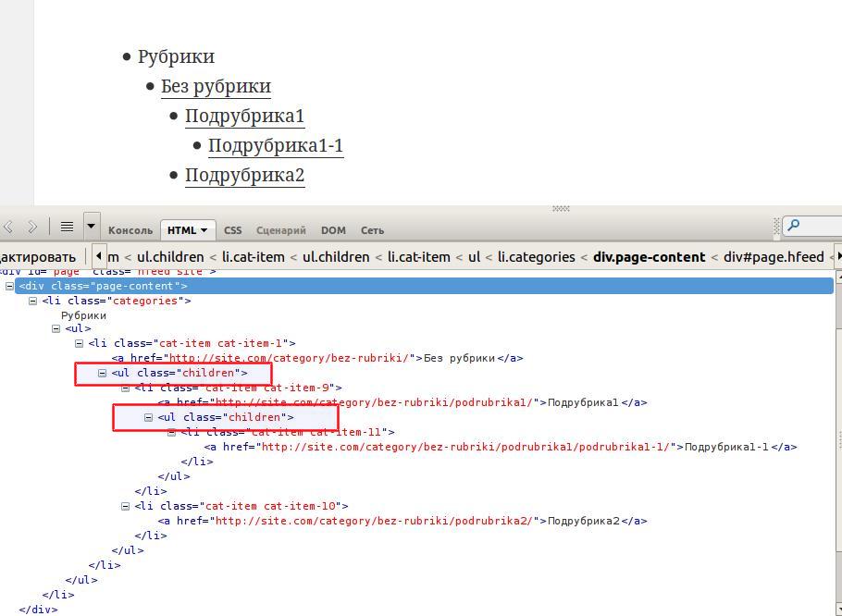
Task: Focus the Firebug search field
Action: 812,226
